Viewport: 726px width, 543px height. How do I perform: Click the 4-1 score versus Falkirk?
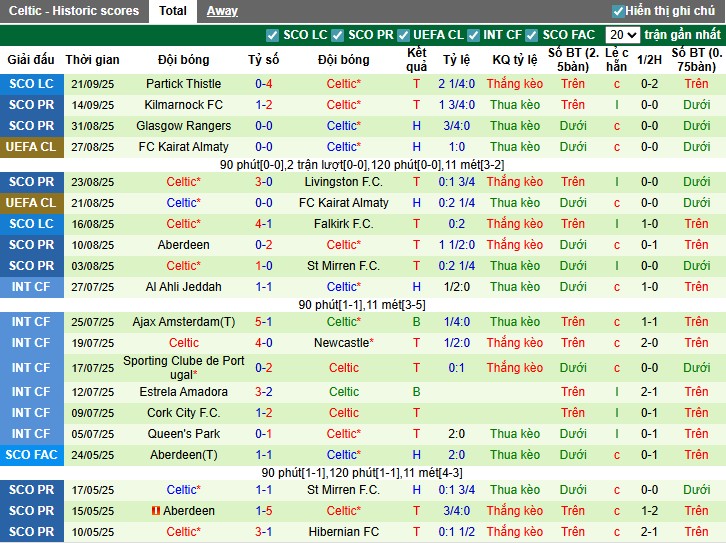click(263, 224)
